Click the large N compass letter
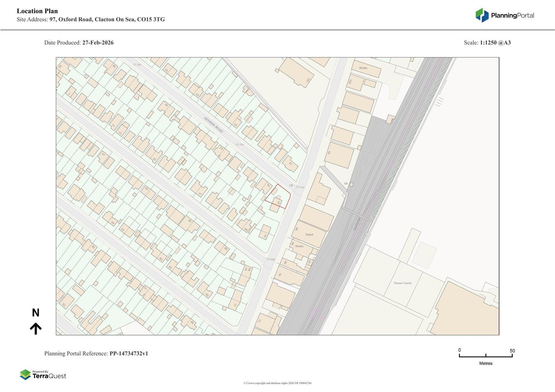This screenshot has height=392, width=555. 36,313
